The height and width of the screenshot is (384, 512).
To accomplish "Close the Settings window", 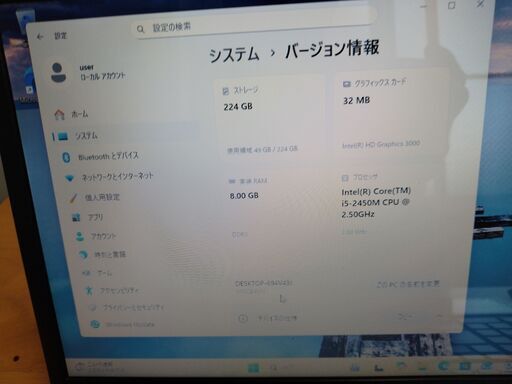I will pyautogui.click(x=480, y=4).
